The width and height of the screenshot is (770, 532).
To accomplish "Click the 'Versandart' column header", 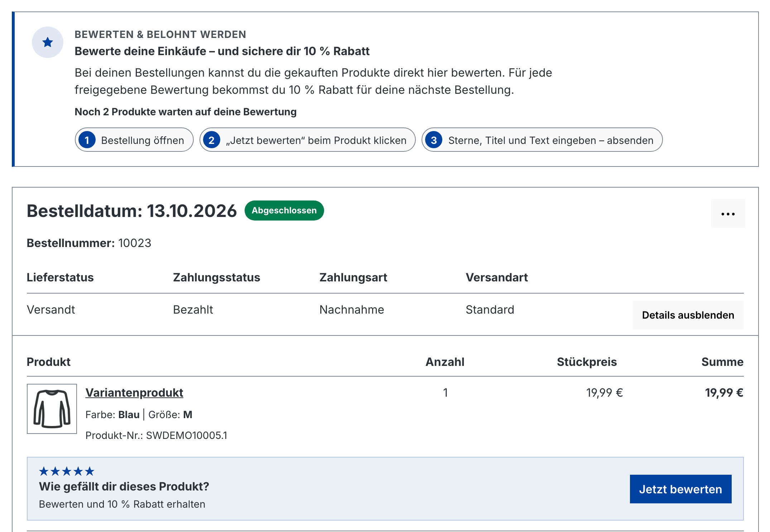I will point(497,277).
